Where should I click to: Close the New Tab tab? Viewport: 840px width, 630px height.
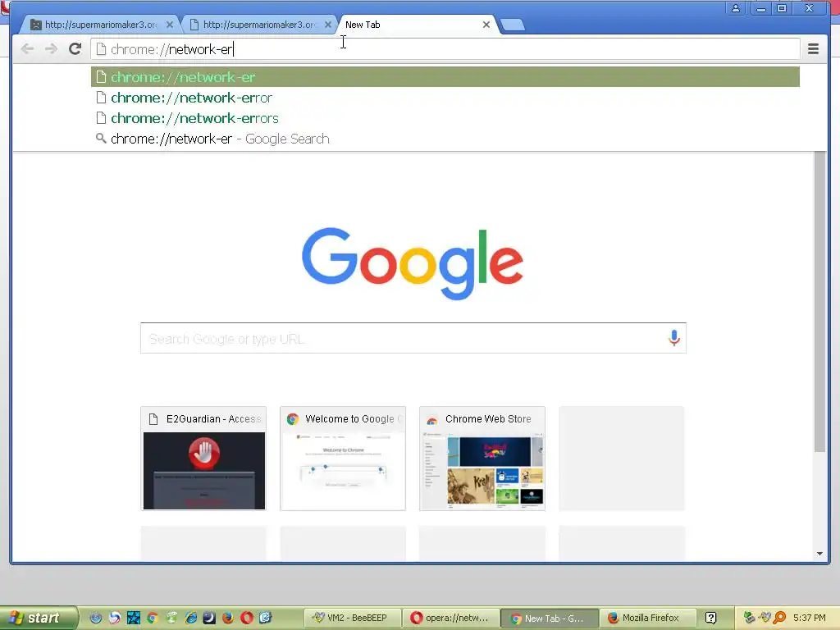(486, 25)
